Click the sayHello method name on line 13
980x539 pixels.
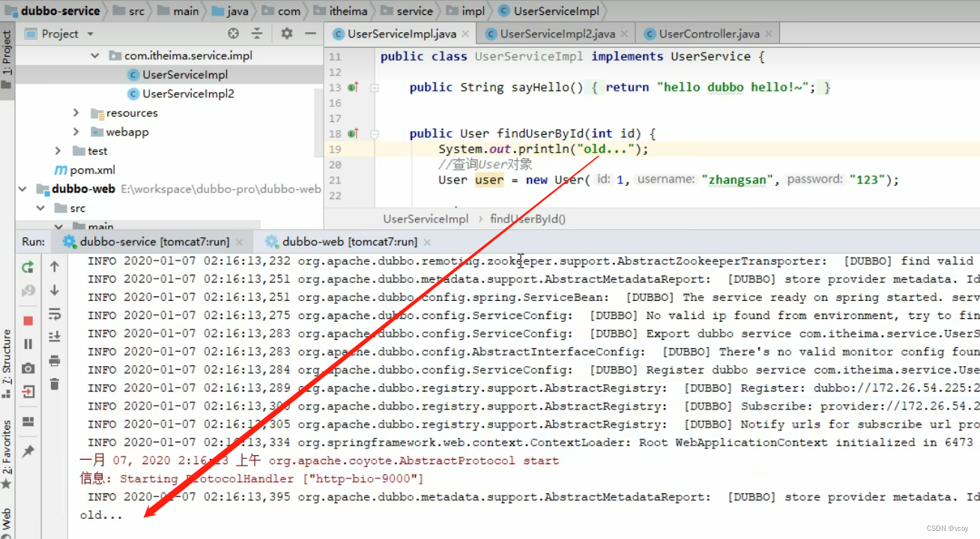[540, 88]
